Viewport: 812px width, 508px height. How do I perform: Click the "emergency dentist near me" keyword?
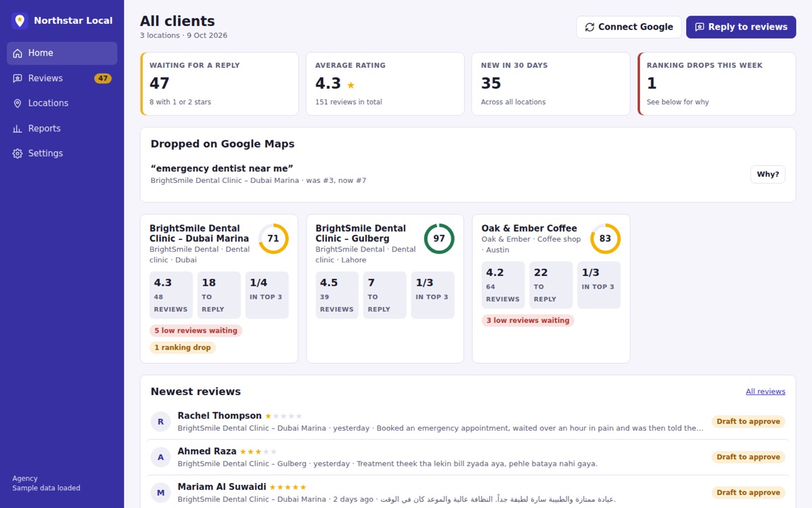point(222,169)
